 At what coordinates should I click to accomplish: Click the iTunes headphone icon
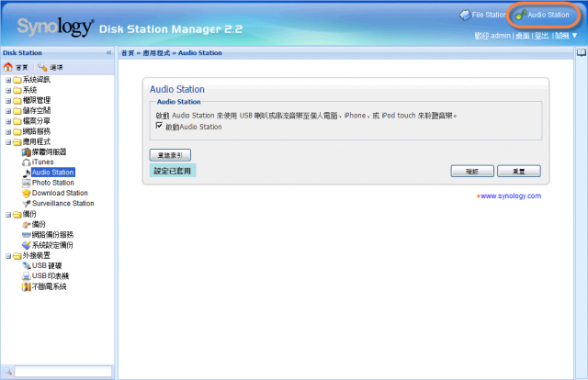tap(27, 162)
